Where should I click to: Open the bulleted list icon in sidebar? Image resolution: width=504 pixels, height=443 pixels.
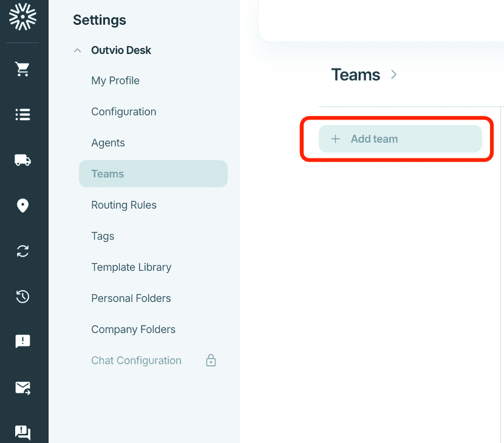pos(22,114)
